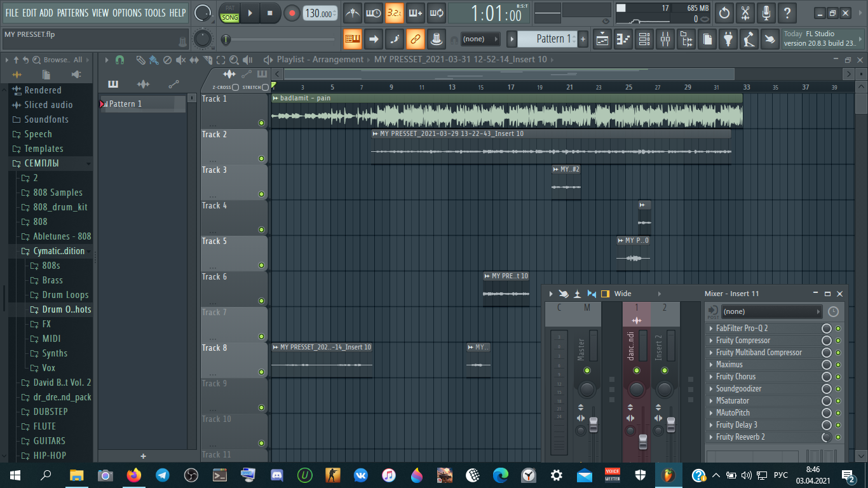The image size is (868, 488).
Task: Select the Playlist slice tool
Action: pyautogui.click(x=207, y=60)
